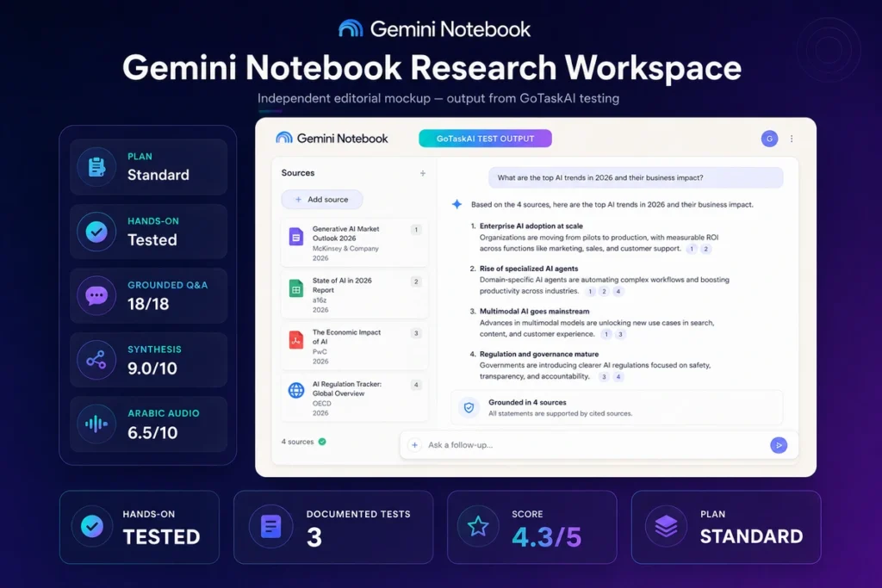Image resolution: width=882 pixels, height=588 pixels.
Task: Click the purple document icon for Generative AI Market Outlook
Action: [296, 237]
